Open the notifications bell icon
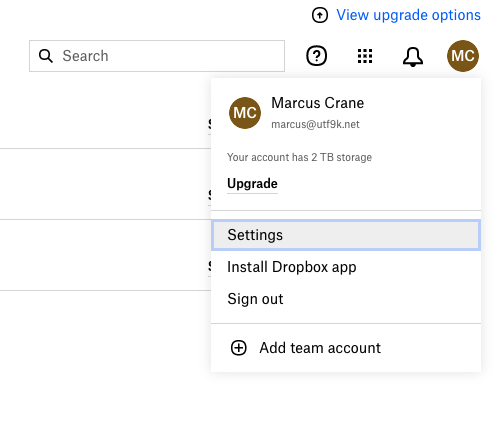Viewport: 504px width, 427px height. click(413, 56)
